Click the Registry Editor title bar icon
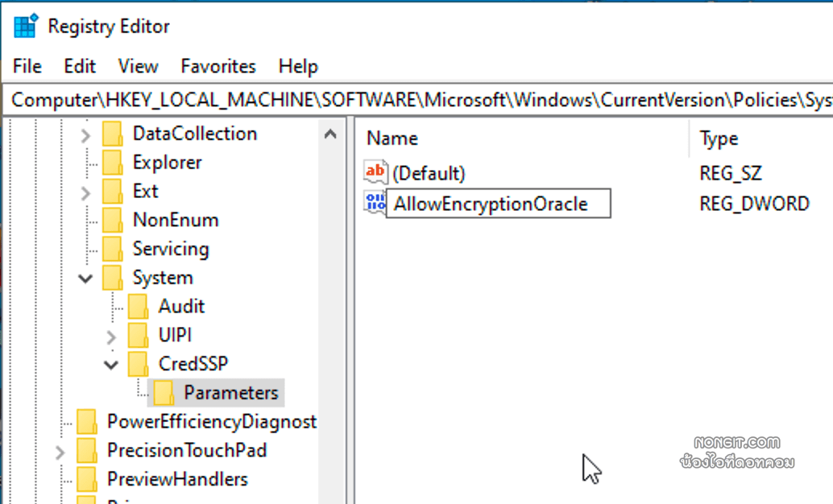This screenshot has height=504, width=833. point(24,25)
